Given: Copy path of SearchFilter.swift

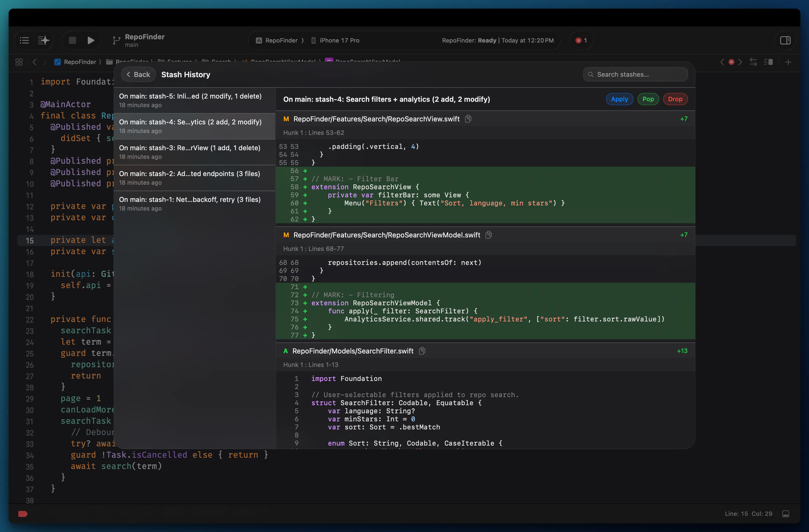Looking at the screenshot, I should click(422, 351).
